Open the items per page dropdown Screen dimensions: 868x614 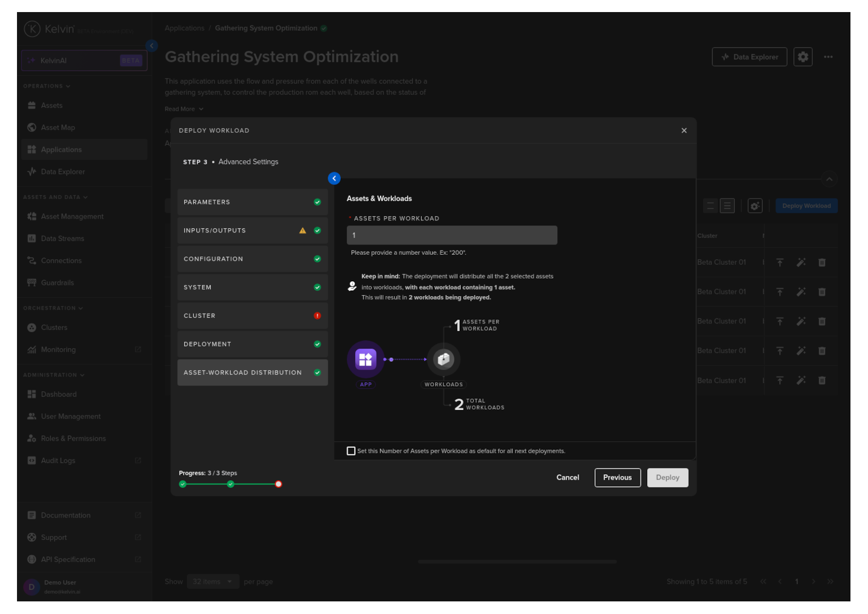point(212,582)
